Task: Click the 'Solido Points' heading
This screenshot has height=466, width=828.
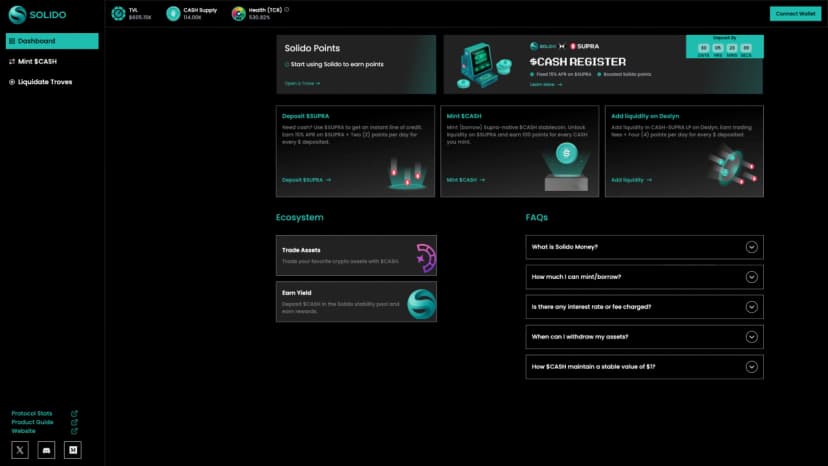Action: [312, 48]
